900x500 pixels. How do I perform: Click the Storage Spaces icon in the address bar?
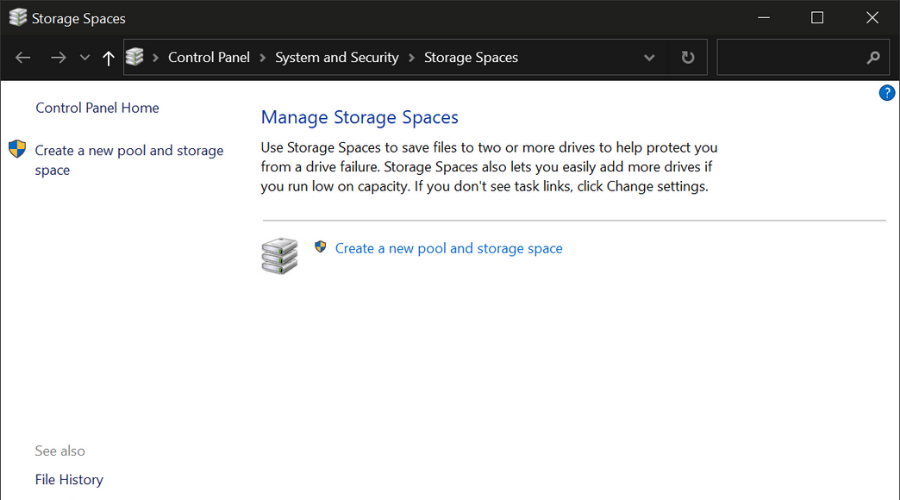click(134, 57)
